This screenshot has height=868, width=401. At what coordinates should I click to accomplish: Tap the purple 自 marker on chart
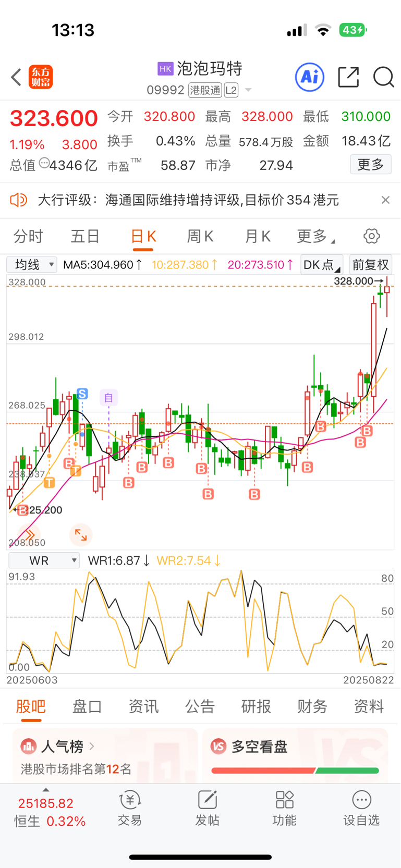108,398
